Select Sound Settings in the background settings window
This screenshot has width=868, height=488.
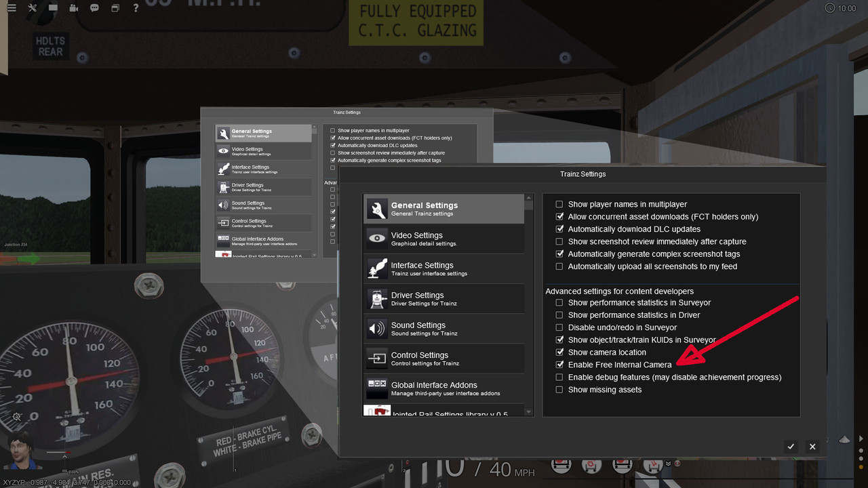tap(263, 205)
